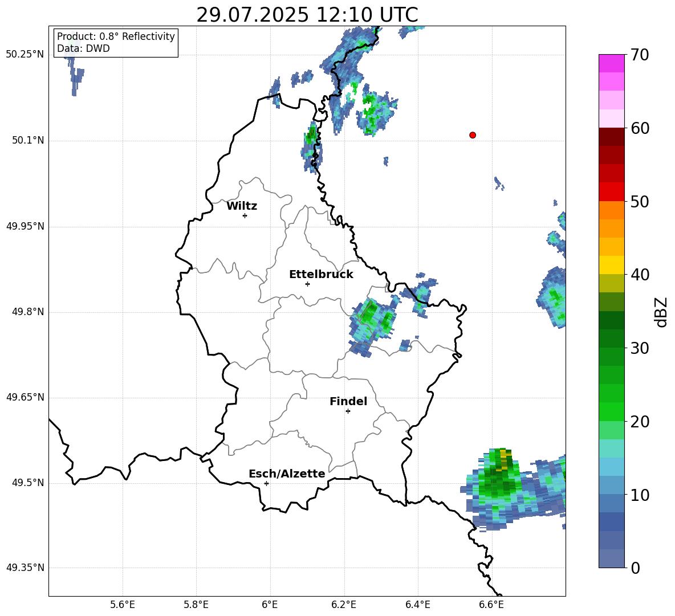Click the 'Data: DWD' text
This screenshot has height=616, width=675.
(x=83, y=48)
